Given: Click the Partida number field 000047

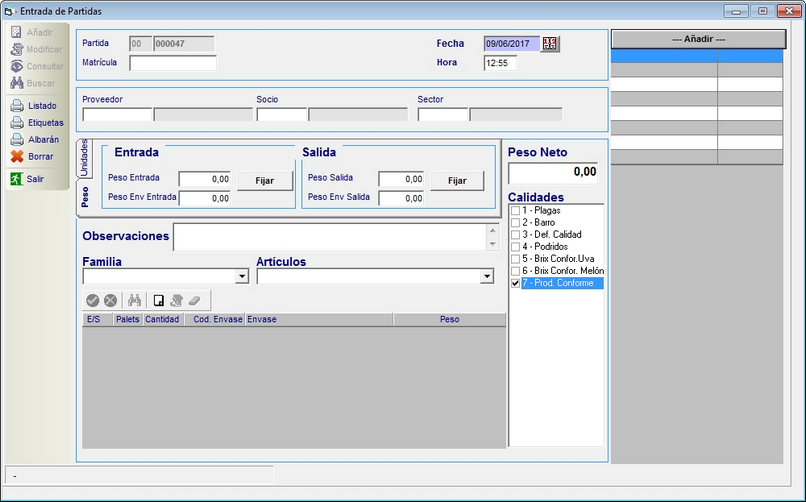Looking at the screenshot, I should (x=184, y=44).
